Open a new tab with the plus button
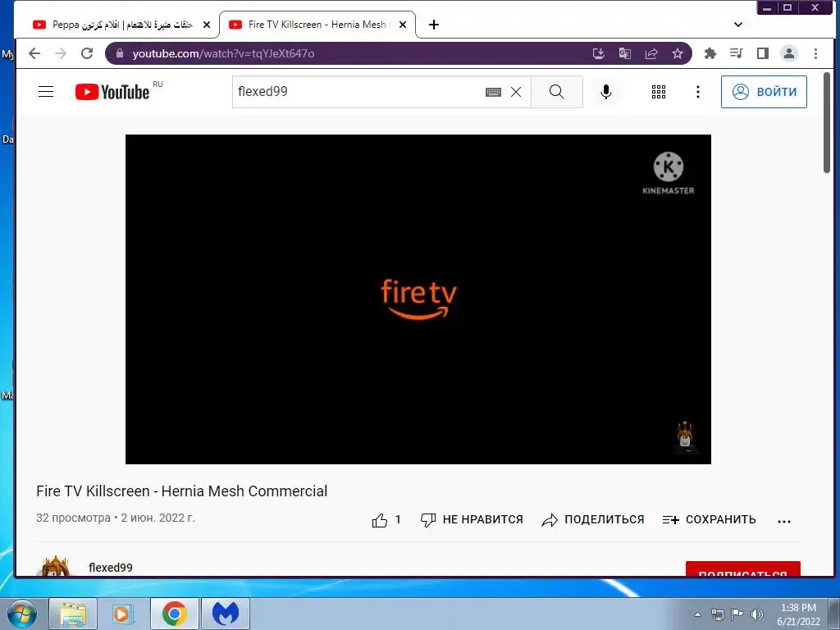This screenshot has width=840, height=630. [434, 25]
